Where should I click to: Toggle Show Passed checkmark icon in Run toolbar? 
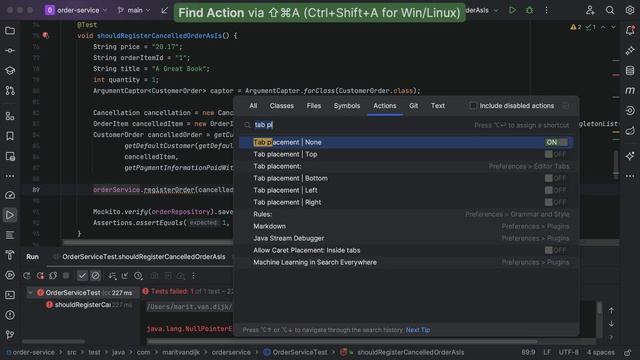click(x=82, y=276)
